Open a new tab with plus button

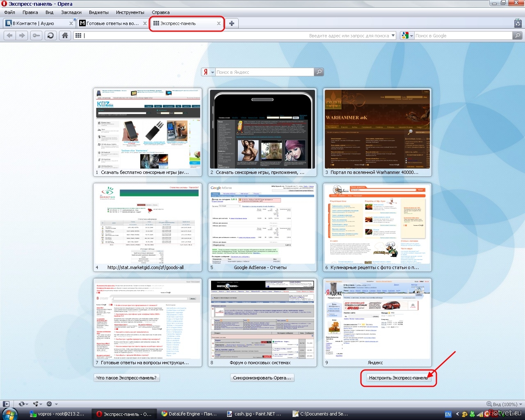(232, 23)
